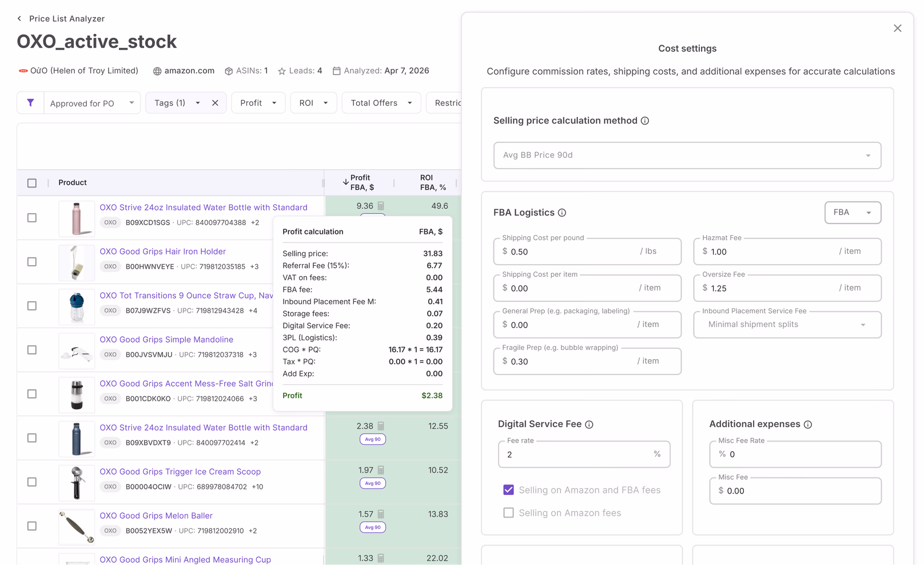Open the purple filter funnel icon

30,103
